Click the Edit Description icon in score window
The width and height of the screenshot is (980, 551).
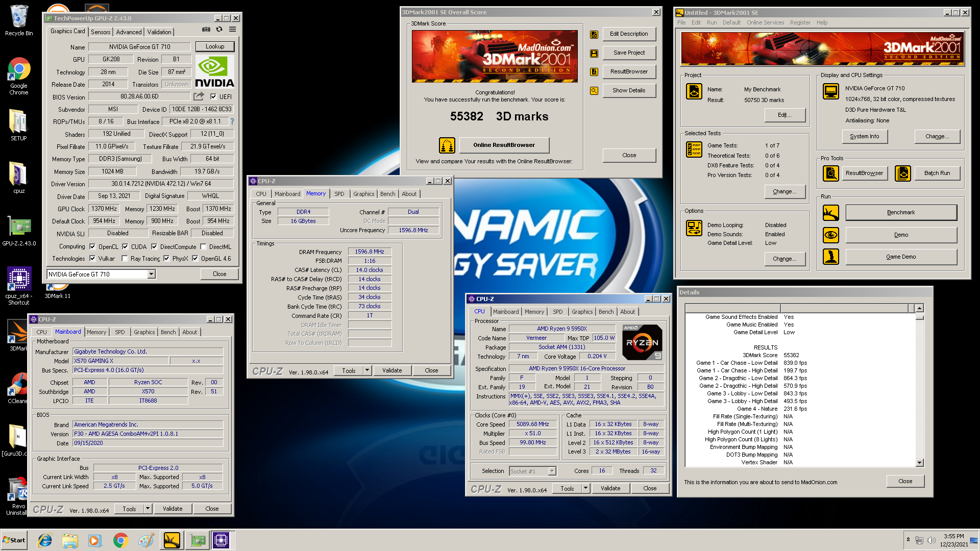594,34
